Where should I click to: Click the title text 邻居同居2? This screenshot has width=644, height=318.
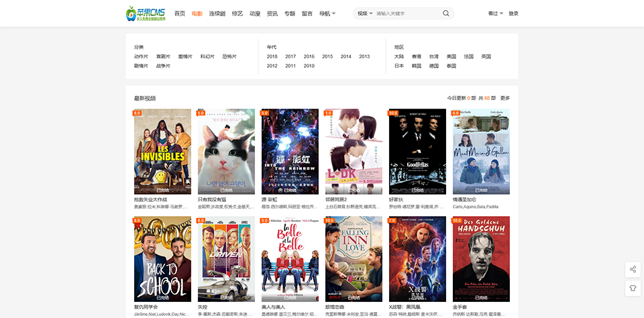pos(336,199)
